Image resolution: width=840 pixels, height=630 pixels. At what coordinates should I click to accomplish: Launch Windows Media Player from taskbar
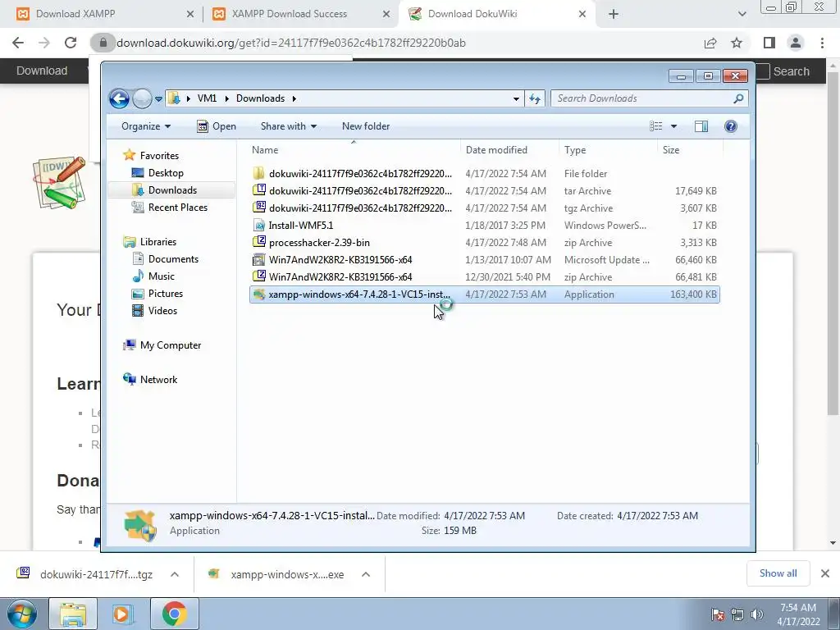[121, 614]
